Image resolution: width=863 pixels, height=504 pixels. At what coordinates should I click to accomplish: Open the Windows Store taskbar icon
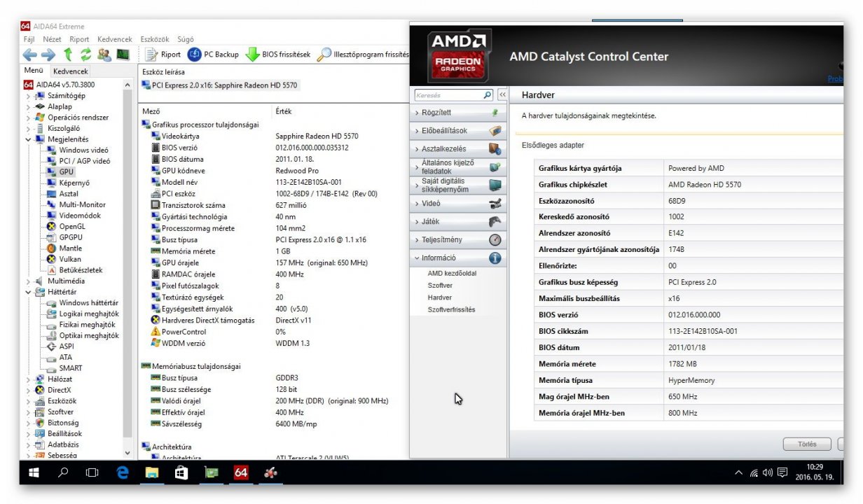(x=181, y=473)
